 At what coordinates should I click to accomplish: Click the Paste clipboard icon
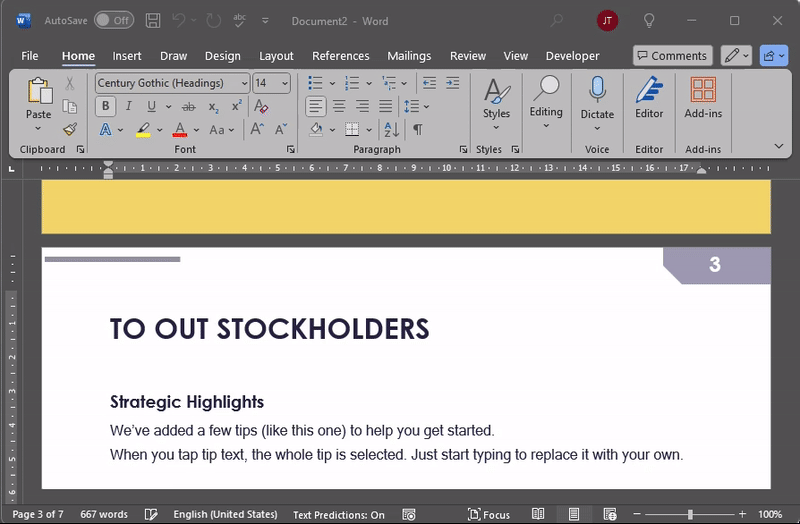click(x=39, y=91)
